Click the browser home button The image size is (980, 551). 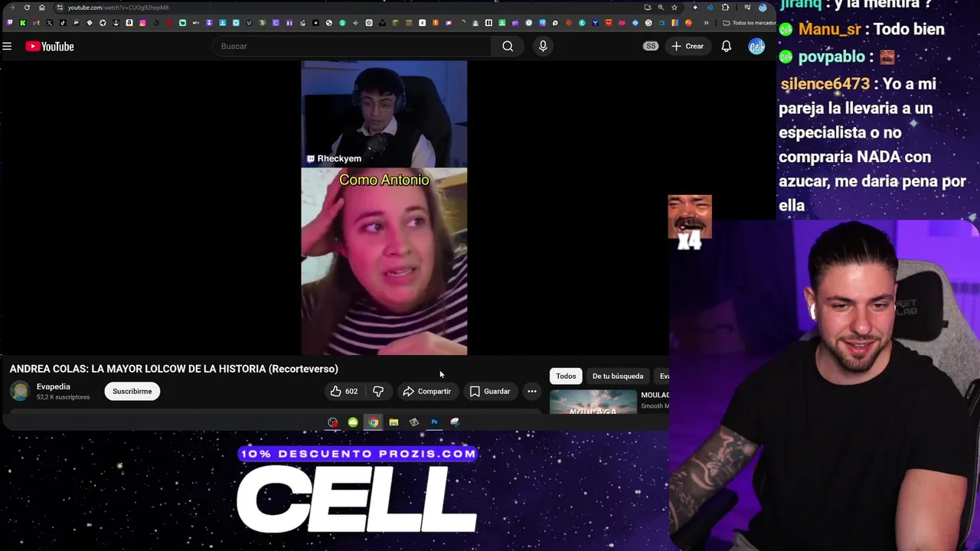pyautogui.click(x=42, y=8)
